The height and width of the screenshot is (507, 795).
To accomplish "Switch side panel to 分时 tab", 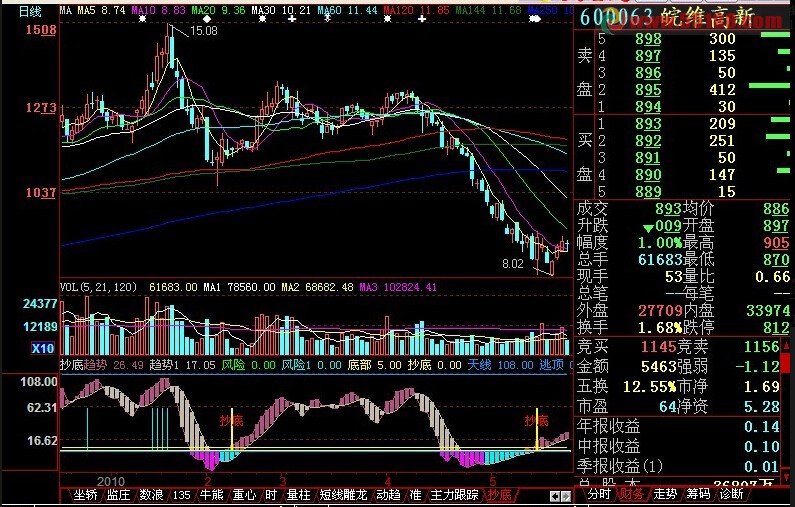I will [x=599, y=493].
